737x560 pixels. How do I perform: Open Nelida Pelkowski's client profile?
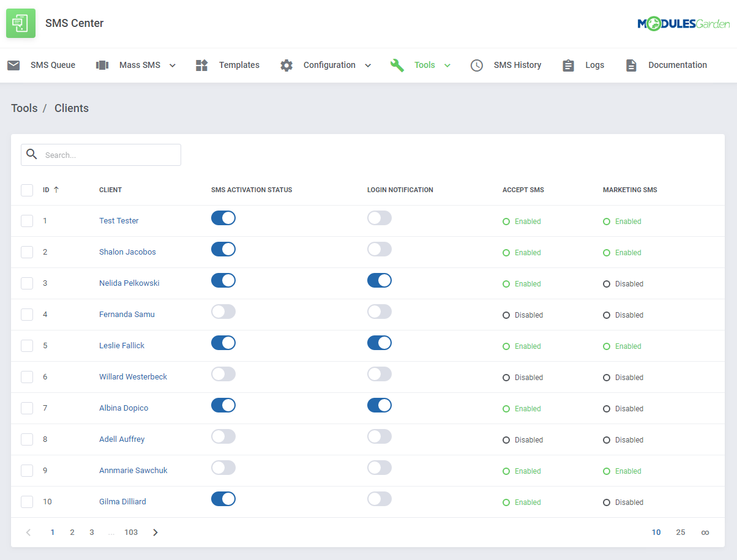tap(129, 283)
